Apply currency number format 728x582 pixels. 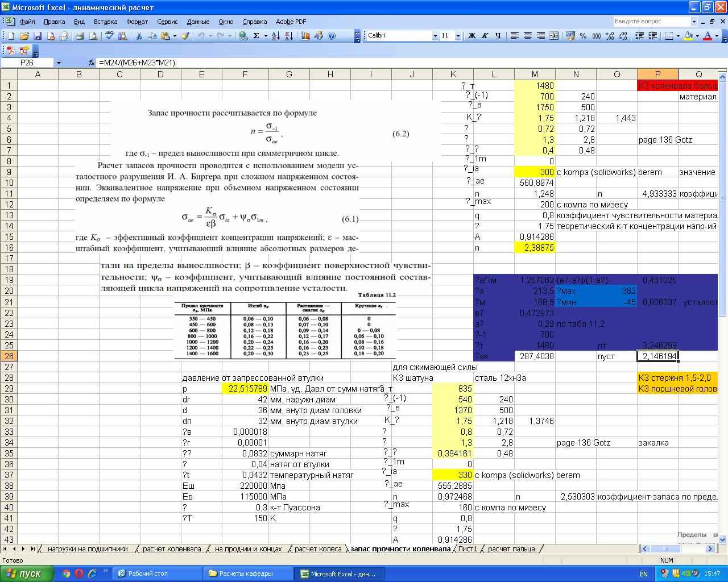click(570, 35)
